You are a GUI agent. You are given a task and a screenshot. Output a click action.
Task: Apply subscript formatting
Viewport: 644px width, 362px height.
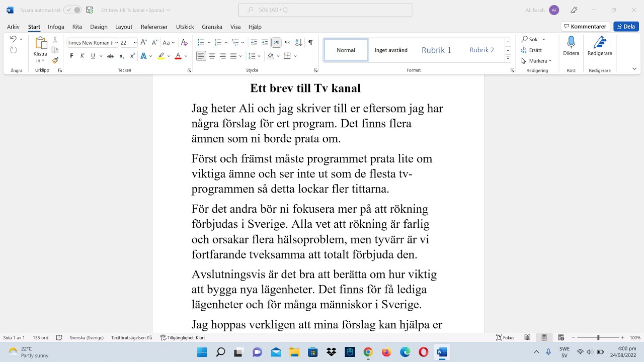(122, 56)
